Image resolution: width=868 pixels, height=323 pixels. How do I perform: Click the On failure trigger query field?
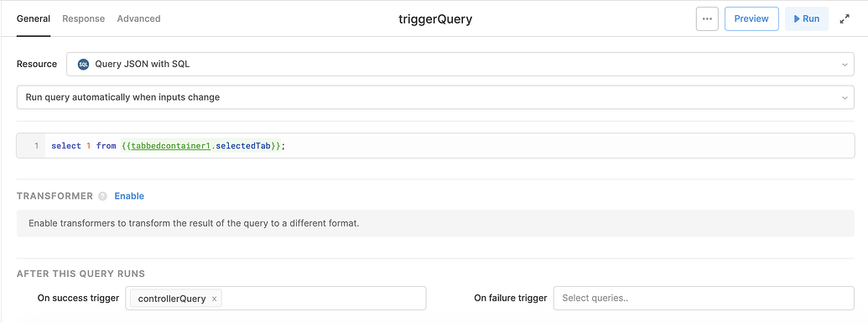coord(704,298)
